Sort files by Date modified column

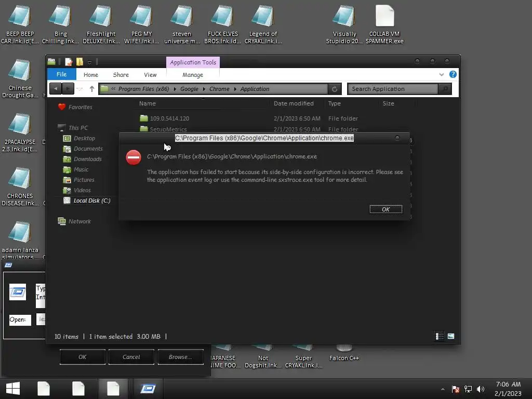coord(294,103)
